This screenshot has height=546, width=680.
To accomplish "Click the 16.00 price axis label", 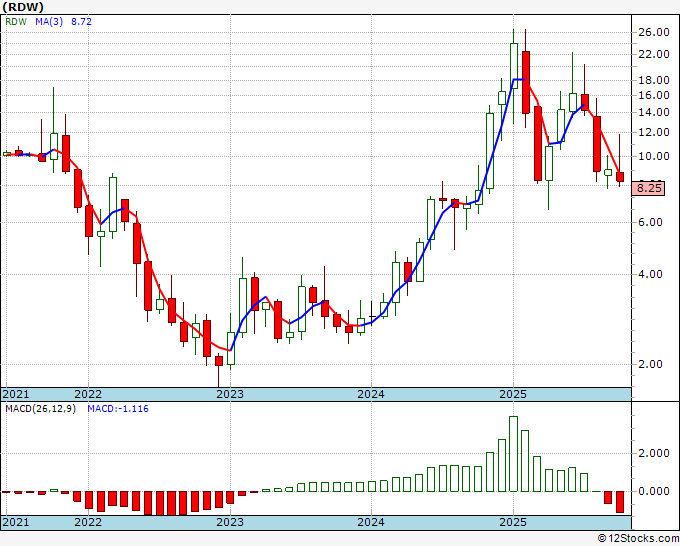I will [653, 95].
